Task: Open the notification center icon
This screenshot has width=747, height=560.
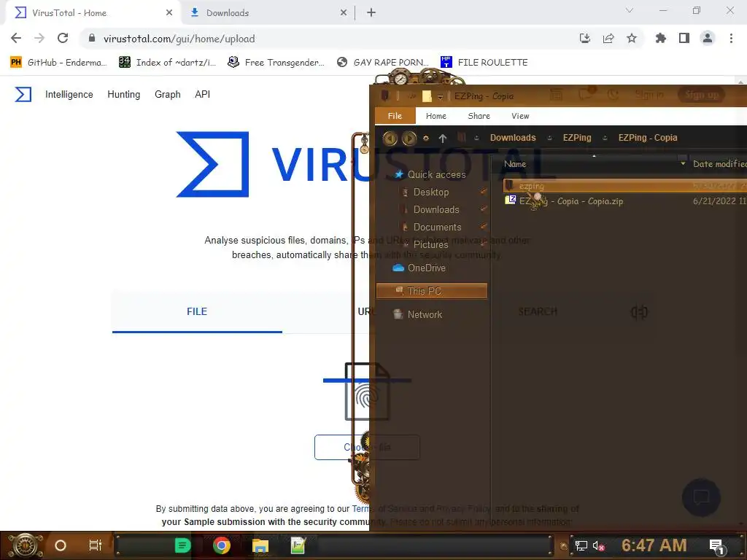Action: (717, 545)
